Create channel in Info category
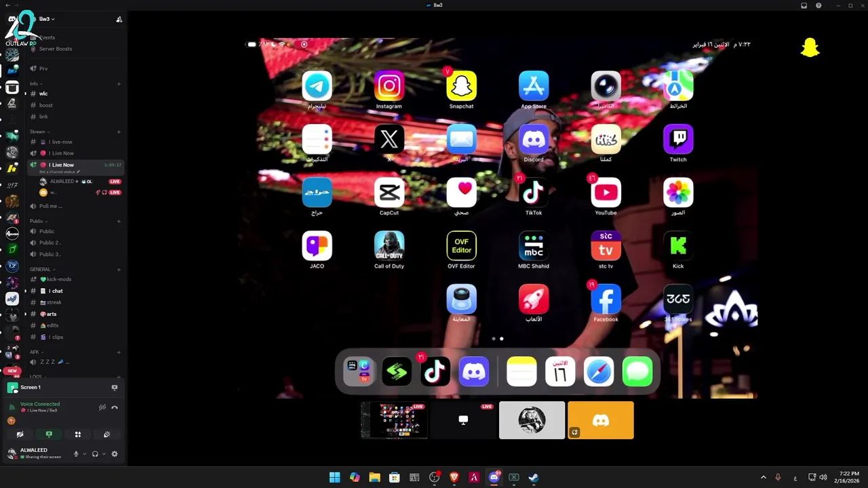 coord(119,84)
